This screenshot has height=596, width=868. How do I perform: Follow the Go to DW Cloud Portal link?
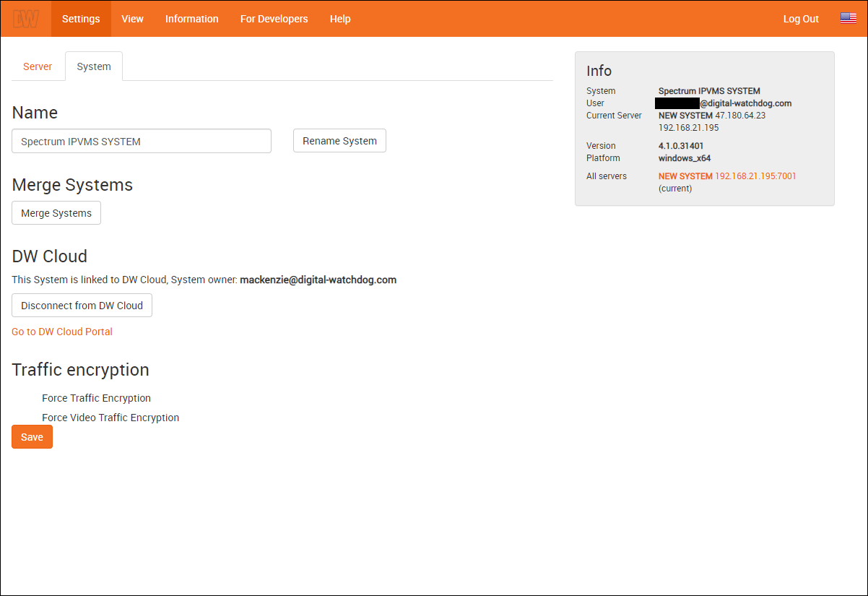click(x=62, y=332)
